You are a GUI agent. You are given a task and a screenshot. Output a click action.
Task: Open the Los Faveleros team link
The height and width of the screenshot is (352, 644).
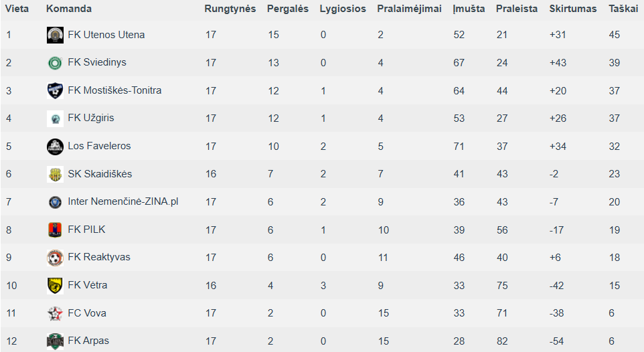(99, 146)
